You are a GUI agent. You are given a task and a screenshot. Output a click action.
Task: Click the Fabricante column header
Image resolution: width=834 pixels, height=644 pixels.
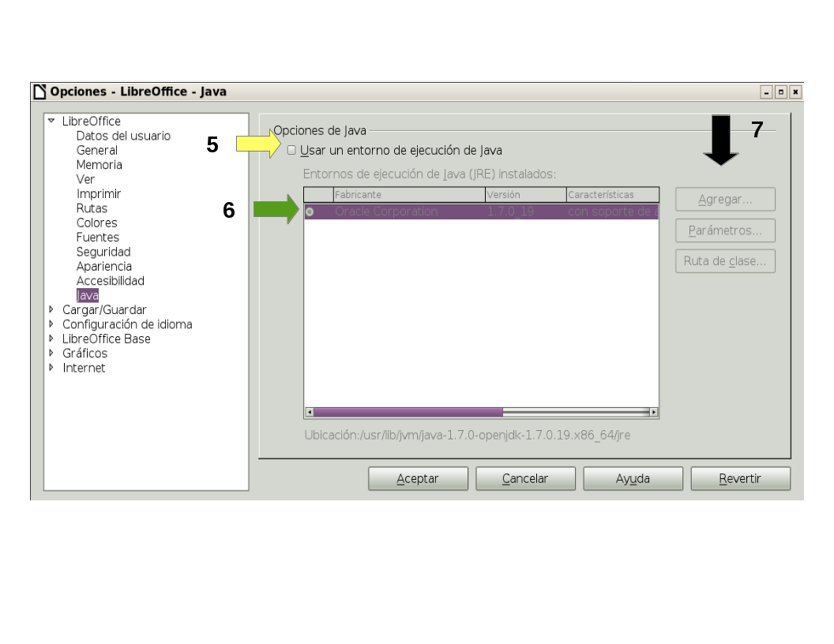click(x=409, y=195)
